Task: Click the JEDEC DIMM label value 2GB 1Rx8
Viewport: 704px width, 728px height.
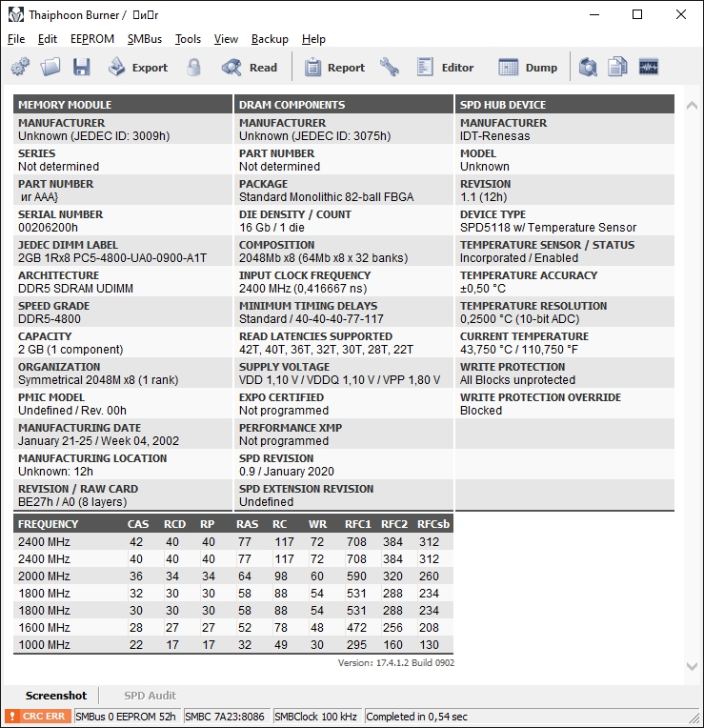Action: click(x=112, y=258)
